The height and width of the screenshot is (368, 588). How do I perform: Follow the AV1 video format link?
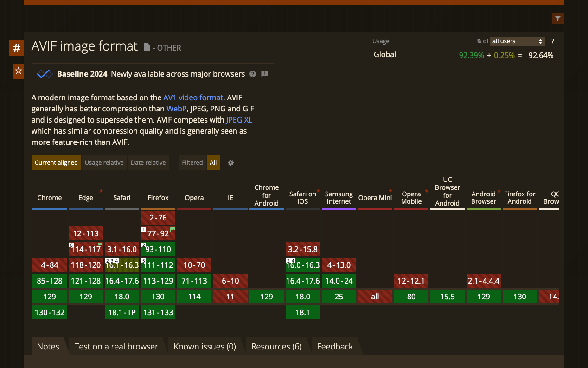tap(193, 97)
